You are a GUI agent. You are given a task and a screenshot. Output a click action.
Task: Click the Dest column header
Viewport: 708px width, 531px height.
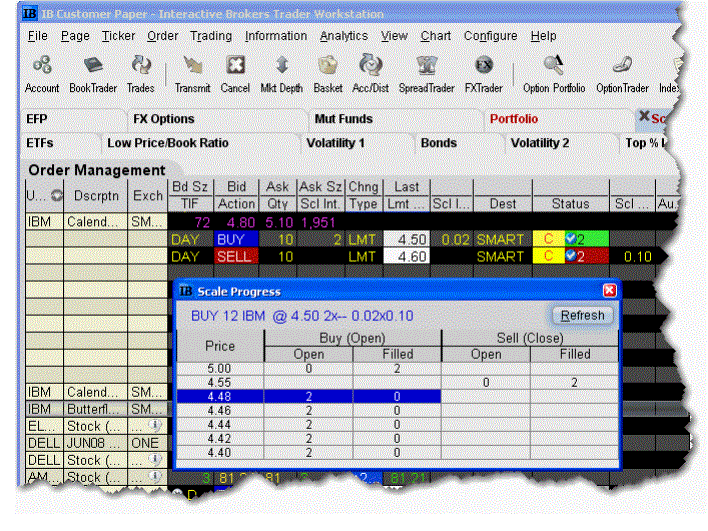(503, 204)
